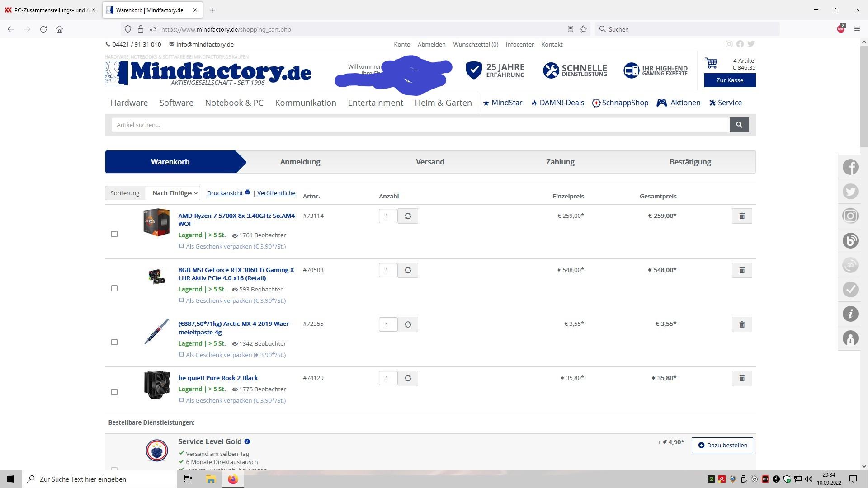
Task: Remove MSI GeForce RTX 3060 Ti item
Action: point(742,270)
